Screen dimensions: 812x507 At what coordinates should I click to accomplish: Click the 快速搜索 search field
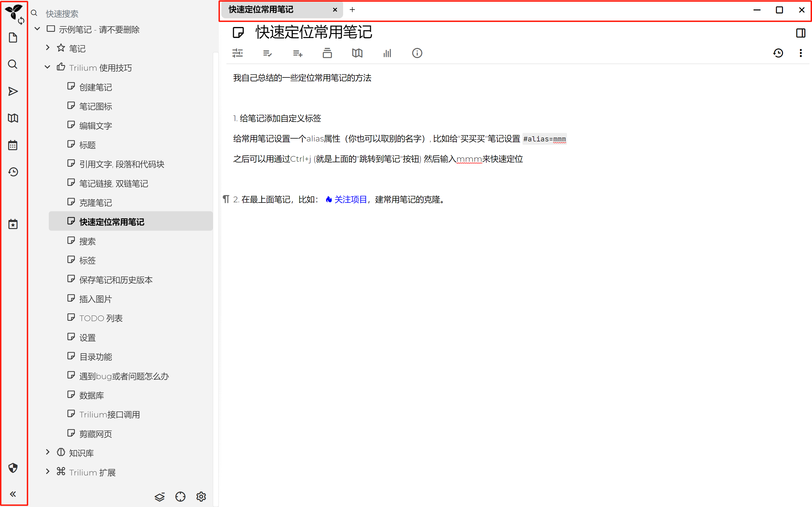84,14
